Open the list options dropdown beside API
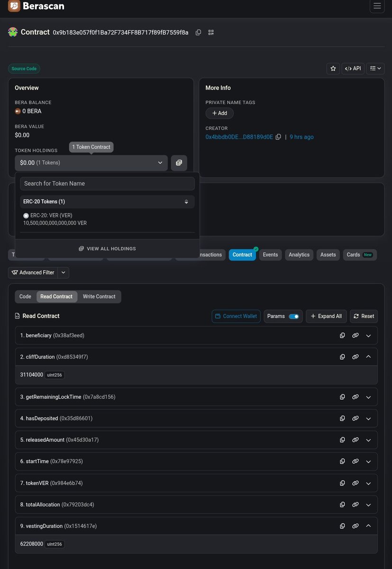 coord(375,68)
